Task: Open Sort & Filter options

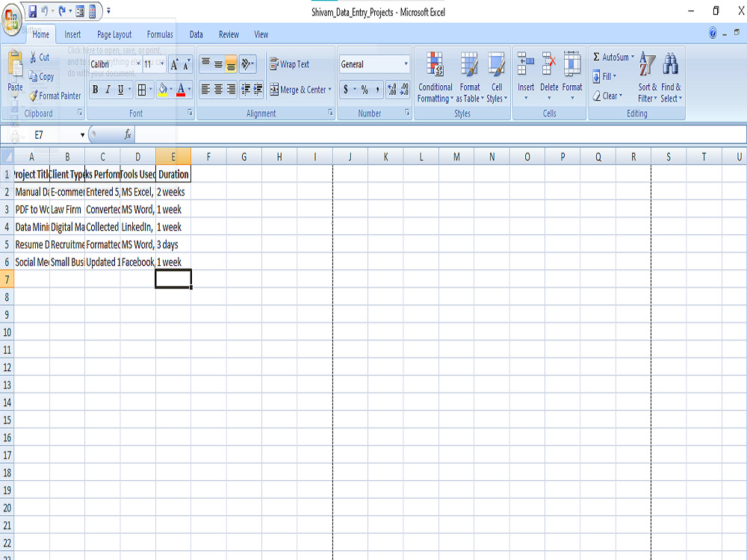Action: (x=648, y=77)
